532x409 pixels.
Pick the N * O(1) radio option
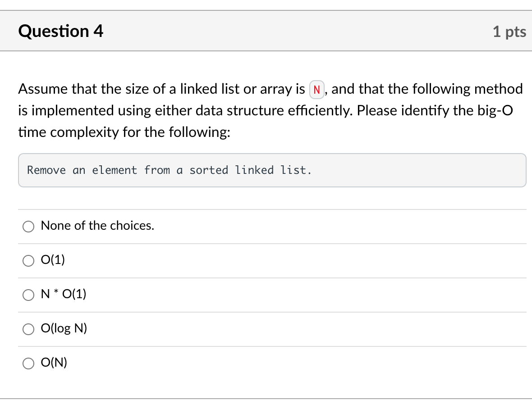click(28, 295)
